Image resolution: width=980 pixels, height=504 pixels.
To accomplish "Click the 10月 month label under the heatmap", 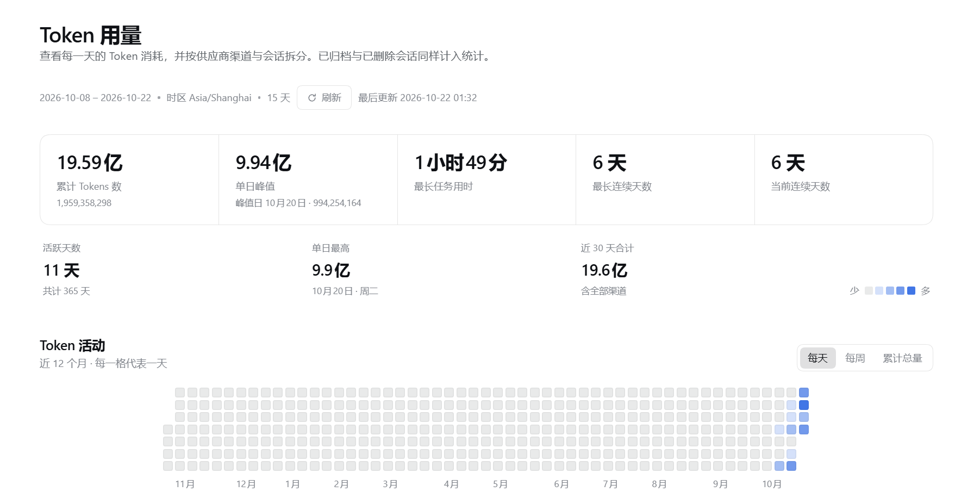I will (772, 484).
